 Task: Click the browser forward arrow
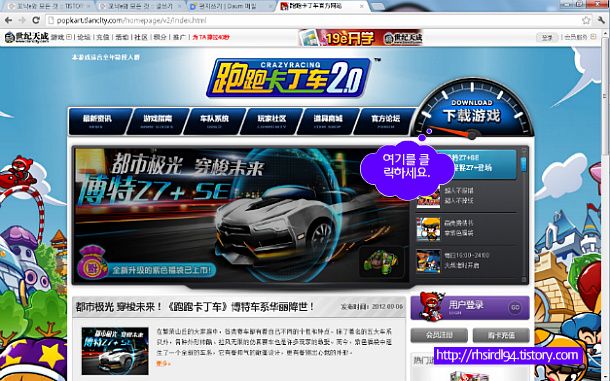pyautogui.click(x=22, y=20)
